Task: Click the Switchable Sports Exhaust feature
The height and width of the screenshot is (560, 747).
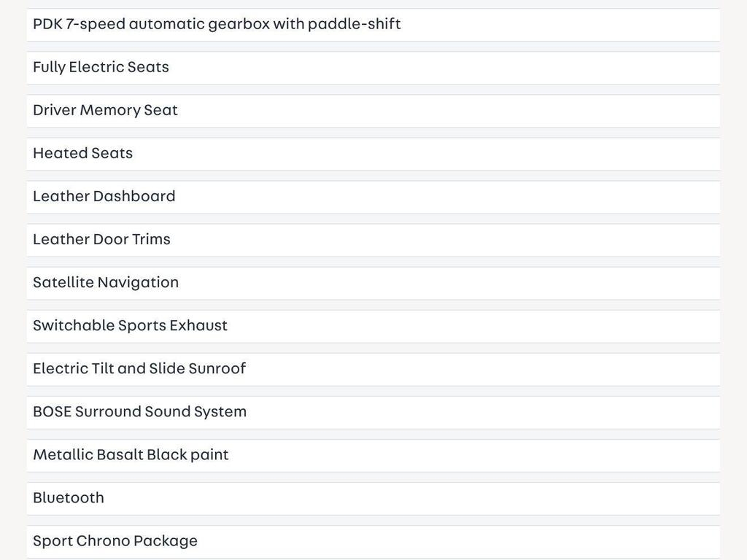Action: tap(373, 327)
